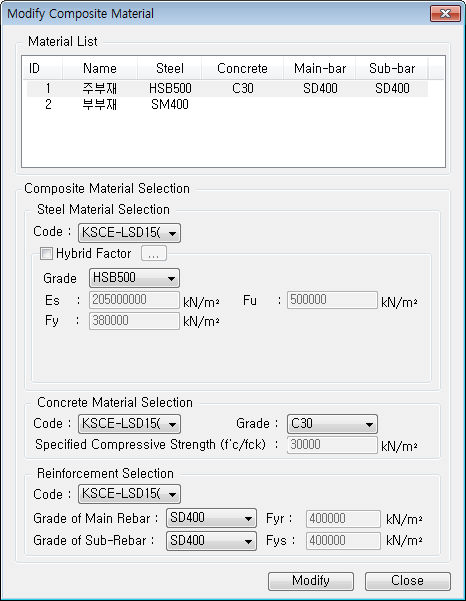Click the Name column header
The image size is (466, 601).
pyautogui.click(x=100, y=68)
